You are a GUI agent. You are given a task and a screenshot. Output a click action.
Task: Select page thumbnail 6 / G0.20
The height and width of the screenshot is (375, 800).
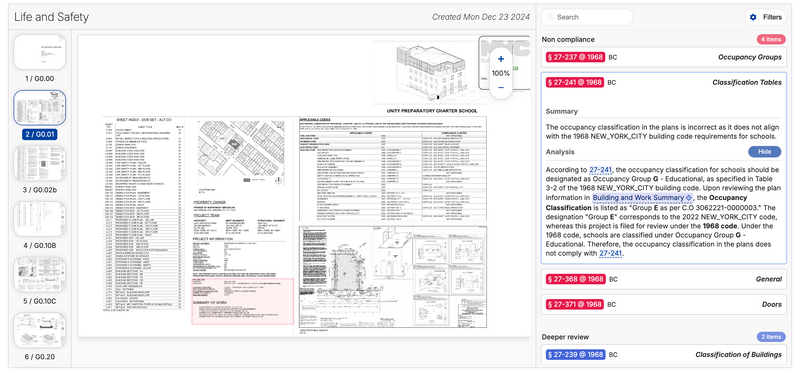[40, 330]
